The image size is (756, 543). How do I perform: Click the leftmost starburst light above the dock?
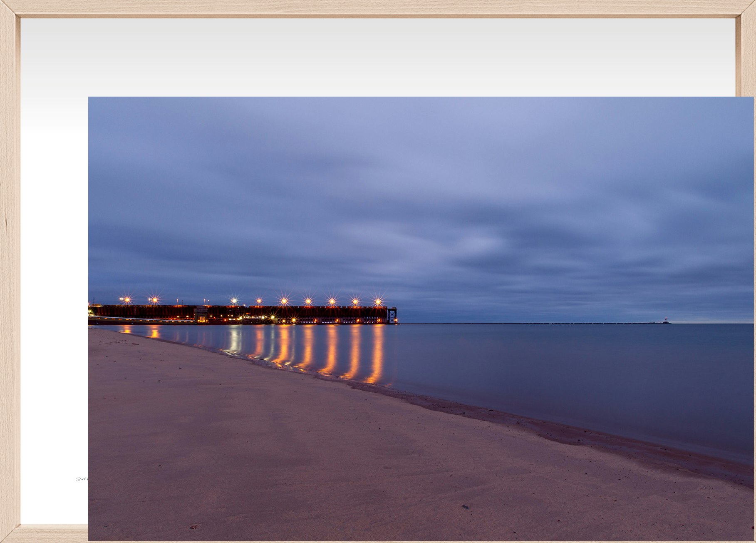126,299
